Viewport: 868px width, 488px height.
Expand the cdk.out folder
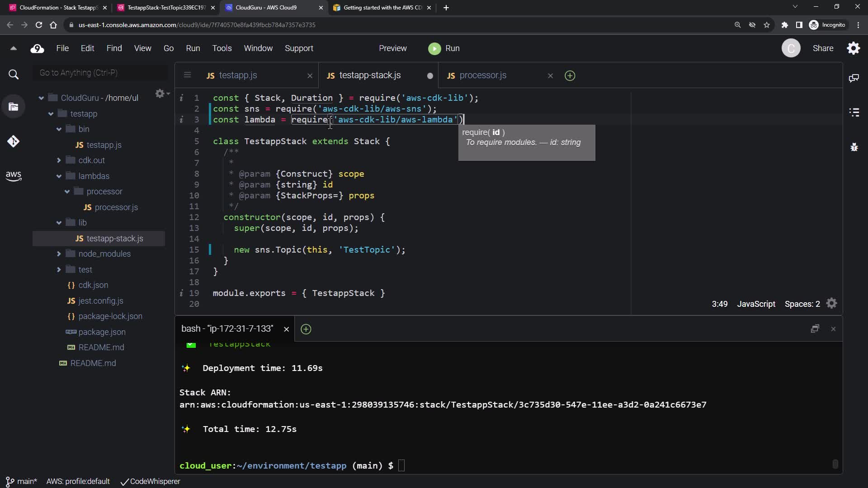pos(59,160)
